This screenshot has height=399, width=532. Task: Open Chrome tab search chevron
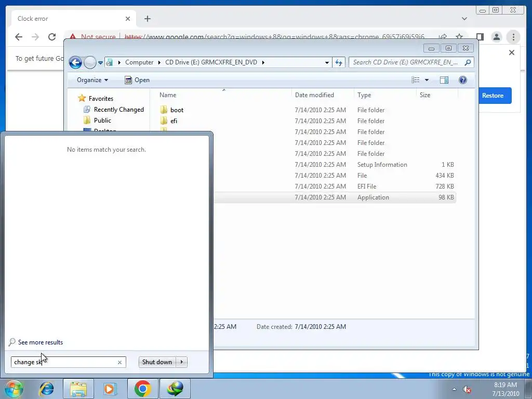click(464, 19)
